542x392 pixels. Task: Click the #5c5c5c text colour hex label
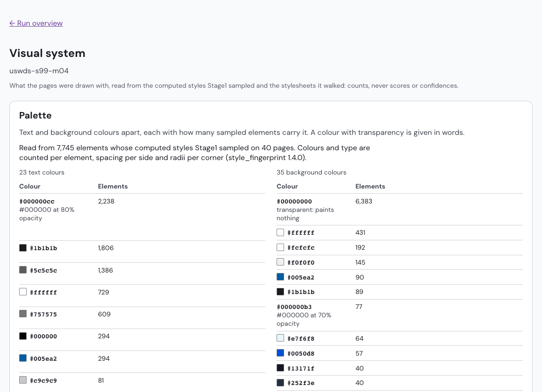[x=43, y=270]
